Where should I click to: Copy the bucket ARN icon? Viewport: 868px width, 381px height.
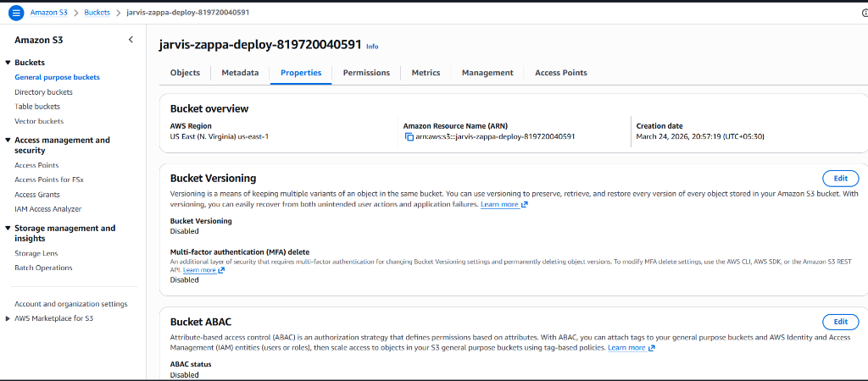click(409, 136)
